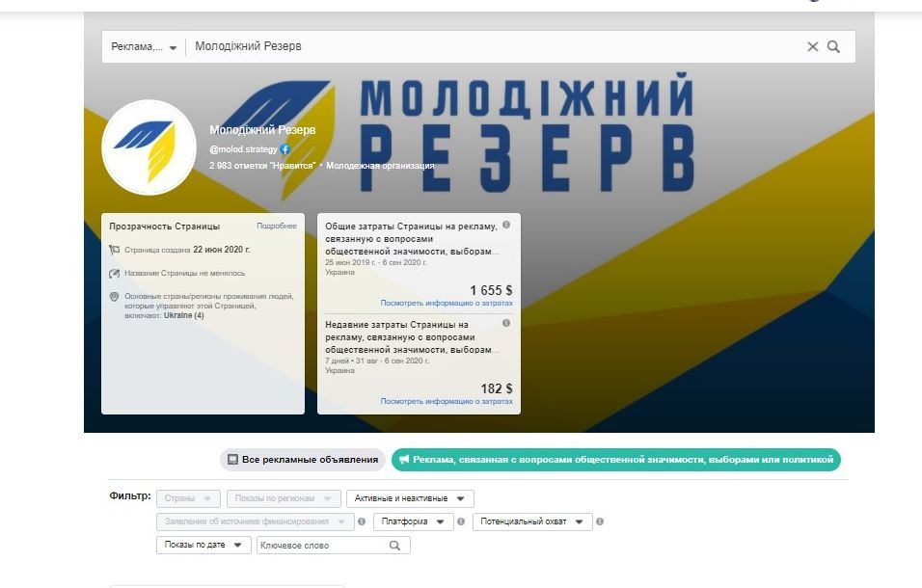Click info icon next to Потенциальный охват dropdown

[x=600, y=521]
